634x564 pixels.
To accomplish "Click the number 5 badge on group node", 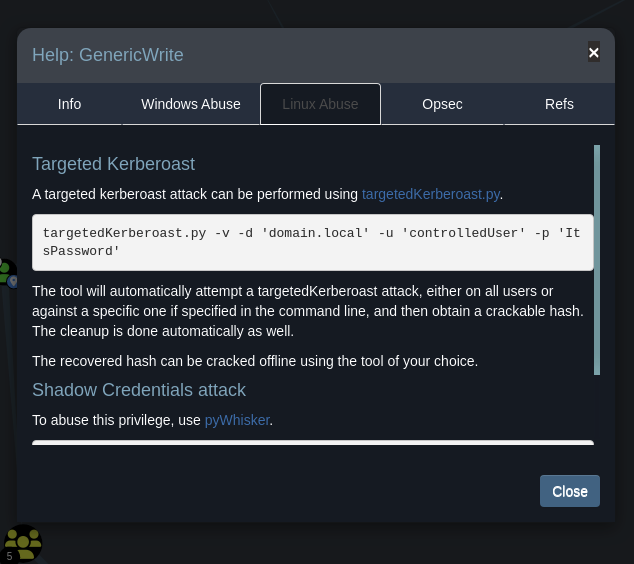I will pos(9,556).
